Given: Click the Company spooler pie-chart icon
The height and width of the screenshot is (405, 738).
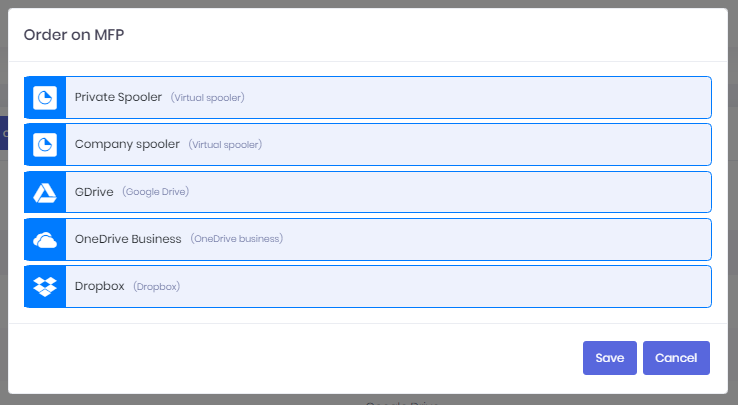Looking at the screenshot, I should click(x=45, y=145).
